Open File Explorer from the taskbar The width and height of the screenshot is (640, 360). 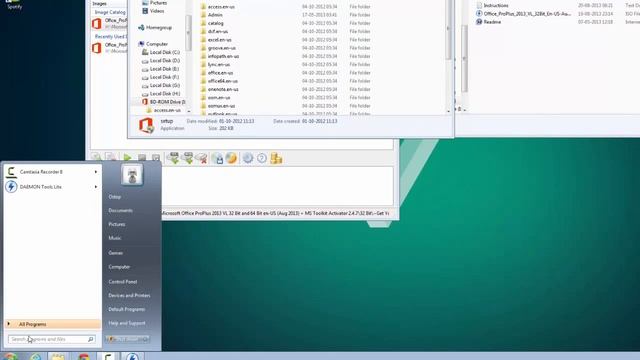(58, 357)
